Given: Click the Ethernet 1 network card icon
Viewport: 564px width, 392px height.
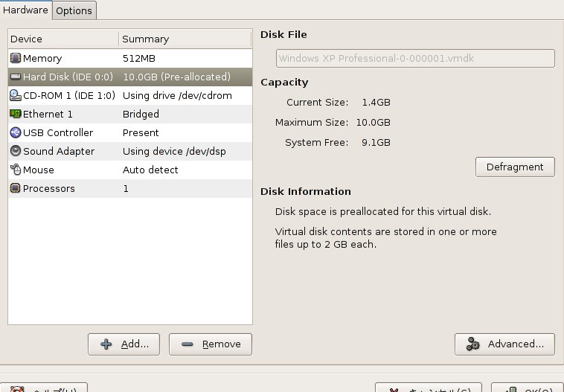Looking at the screenshot, I should [16, 114].
